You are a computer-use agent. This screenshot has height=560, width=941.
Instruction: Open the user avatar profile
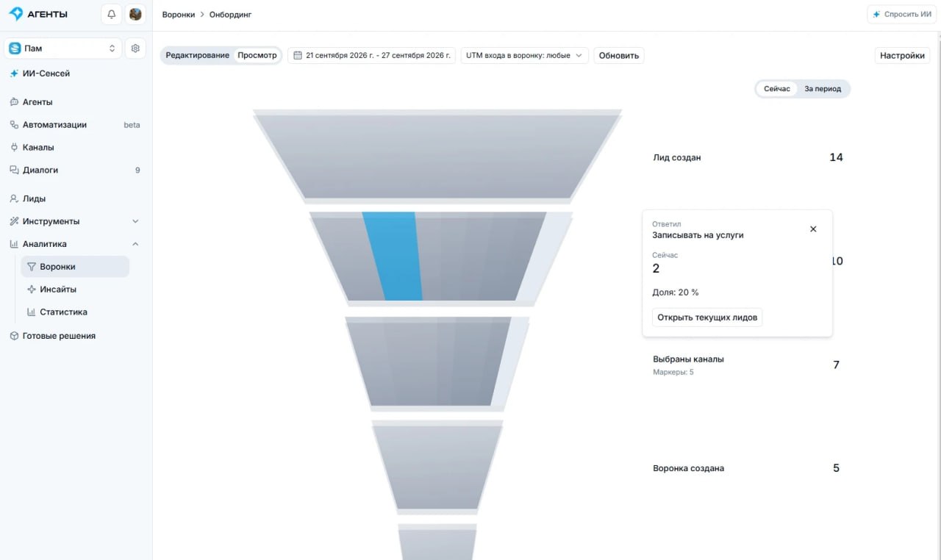135,14
